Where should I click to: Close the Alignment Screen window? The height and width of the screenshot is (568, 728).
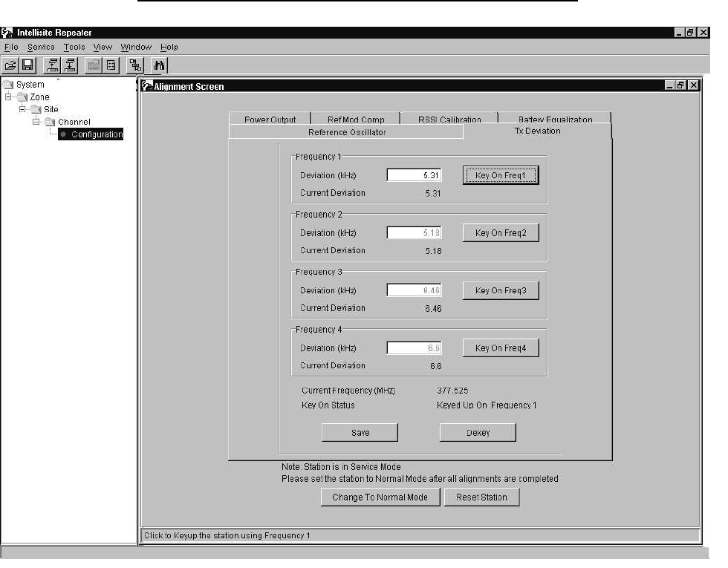tap(693, 85)
